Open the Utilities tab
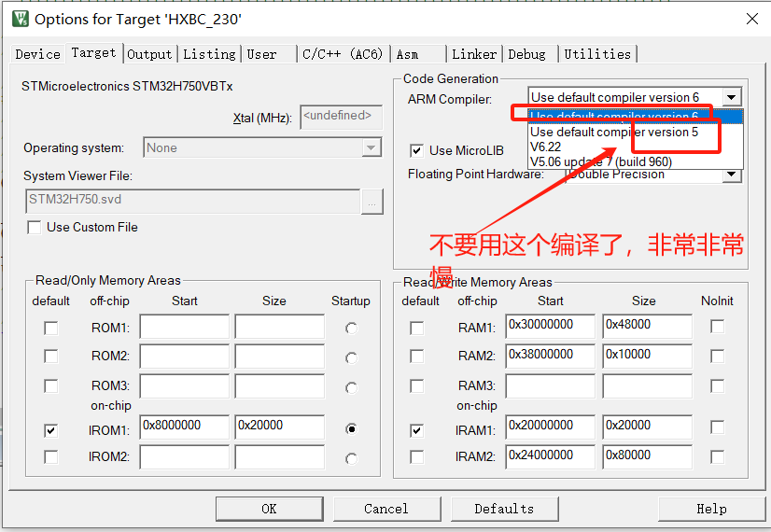771x532 pixels. pyautogui.click(x=597, y=54)
